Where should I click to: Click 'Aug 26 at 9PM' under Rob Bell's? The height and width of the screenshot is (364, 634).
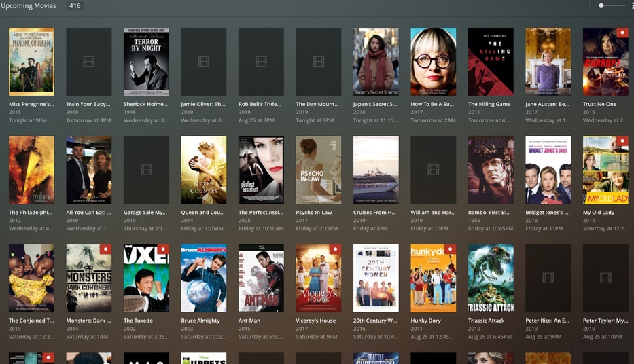coord(256,120)
